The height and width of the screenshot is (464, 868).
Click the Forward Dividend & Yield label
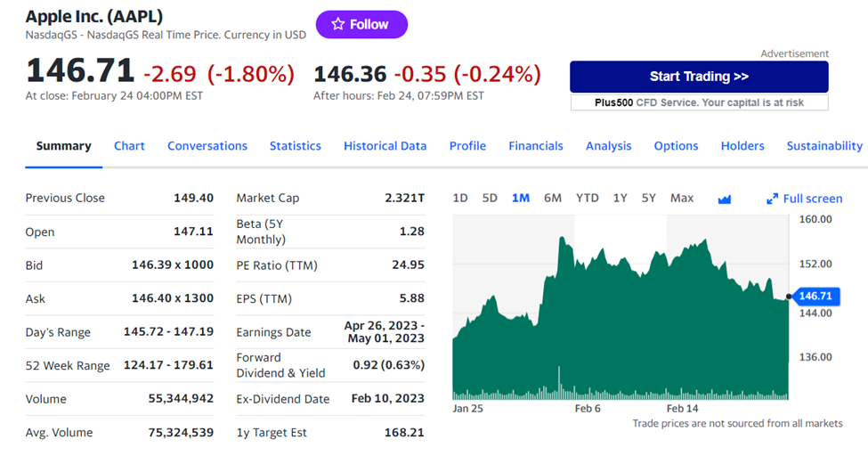[x=280, y=365]
